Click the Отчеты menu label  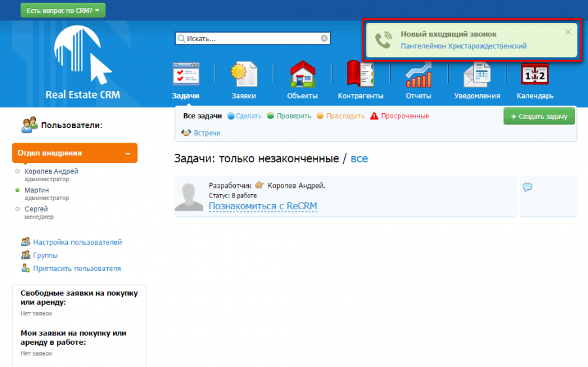click(x=419, y=96)
